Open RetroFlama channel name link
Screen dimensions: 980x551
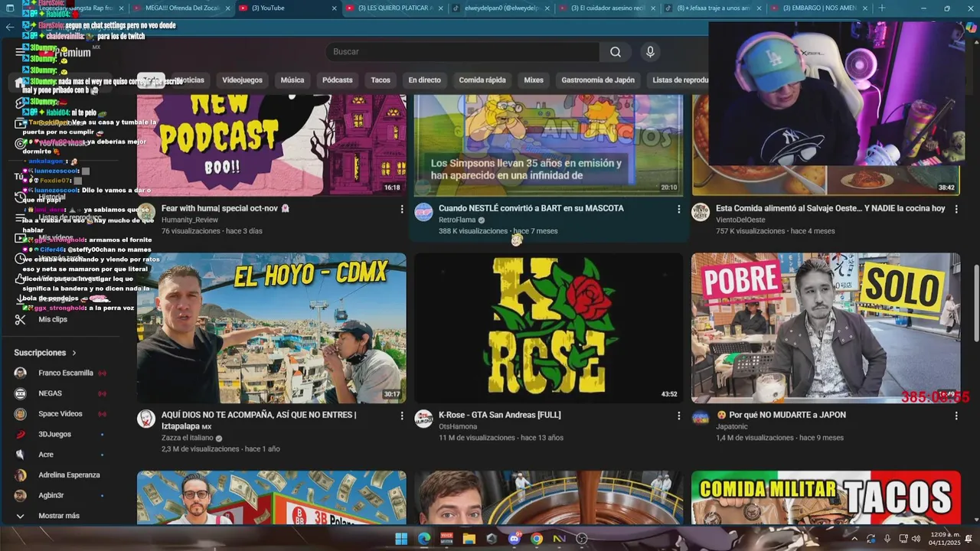(457, 220)
